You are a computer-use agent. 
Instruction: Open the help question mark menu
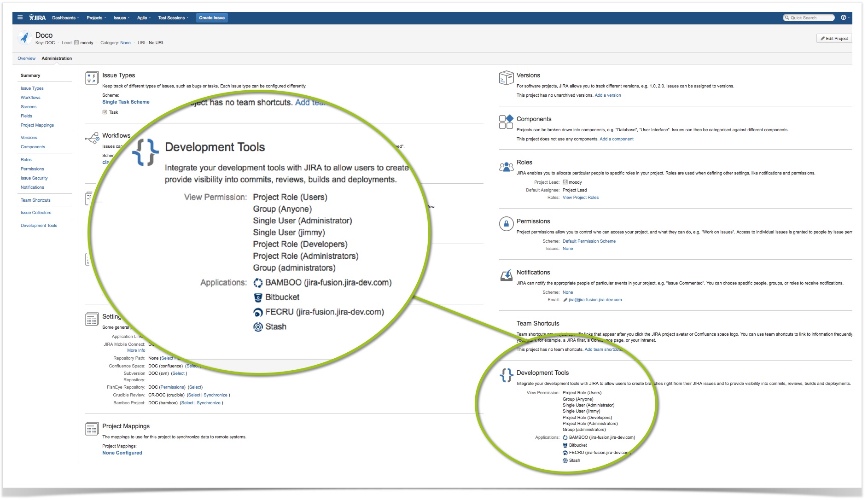coord(844,17)
